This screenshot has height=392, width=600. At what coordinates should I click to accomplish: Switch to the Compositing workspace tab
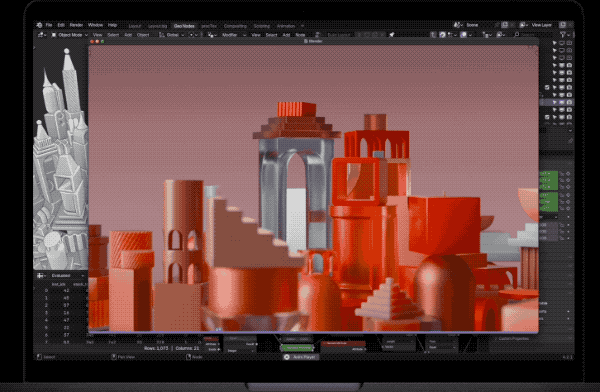point(235,26)
